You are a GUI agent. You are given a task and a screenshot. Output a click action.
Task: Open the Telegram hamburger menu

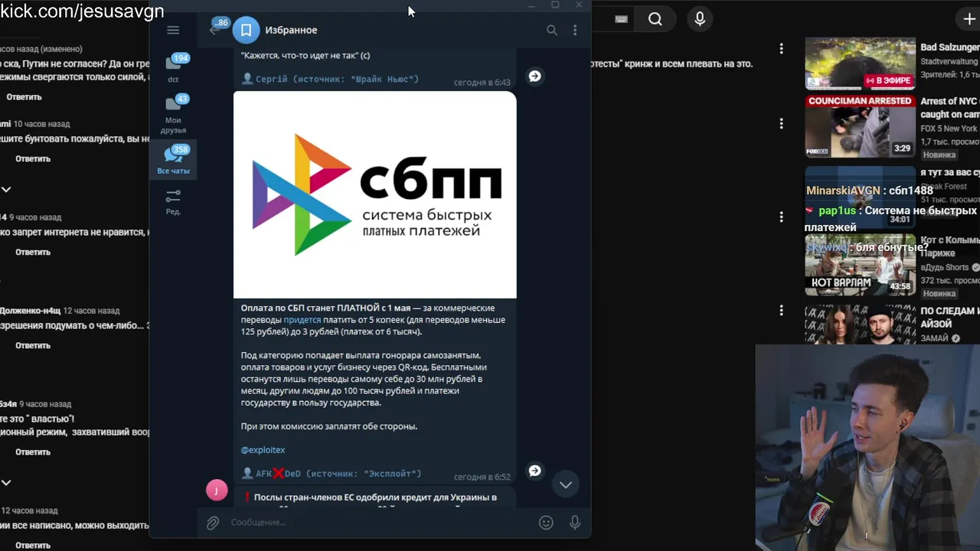pos(173,30)
